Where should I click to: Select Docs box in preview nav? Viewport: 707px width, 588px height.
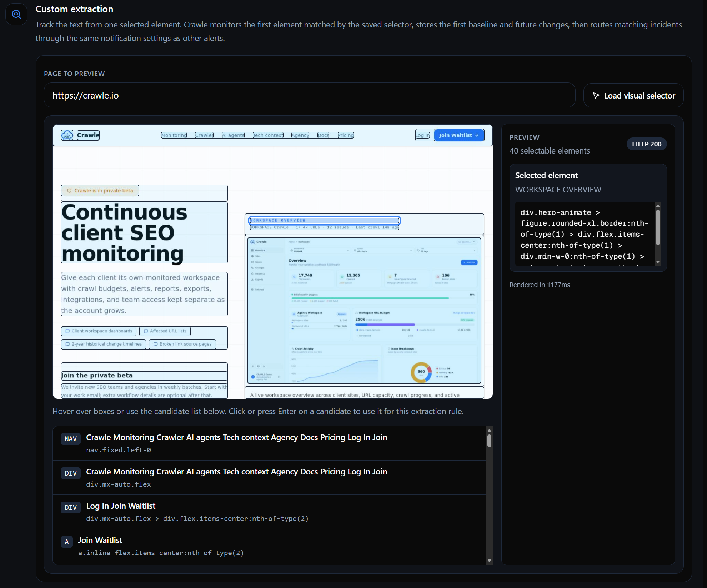click(x=324, y=135)
